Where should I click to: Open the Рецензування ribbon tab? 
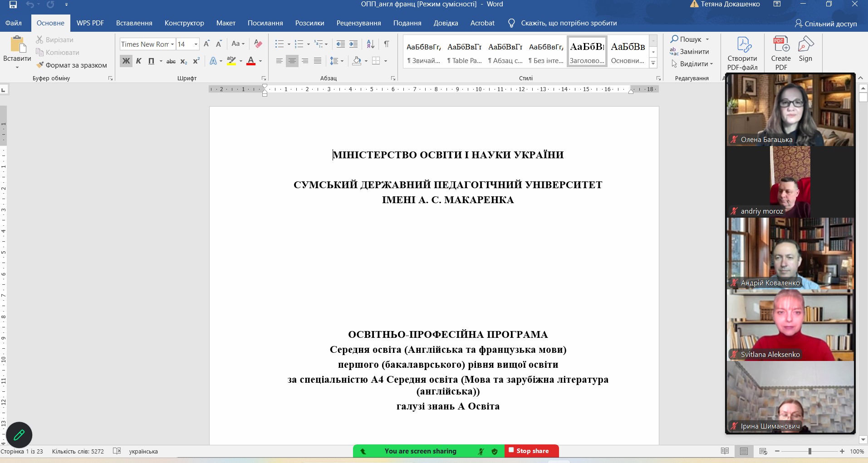tap(358, 23)
